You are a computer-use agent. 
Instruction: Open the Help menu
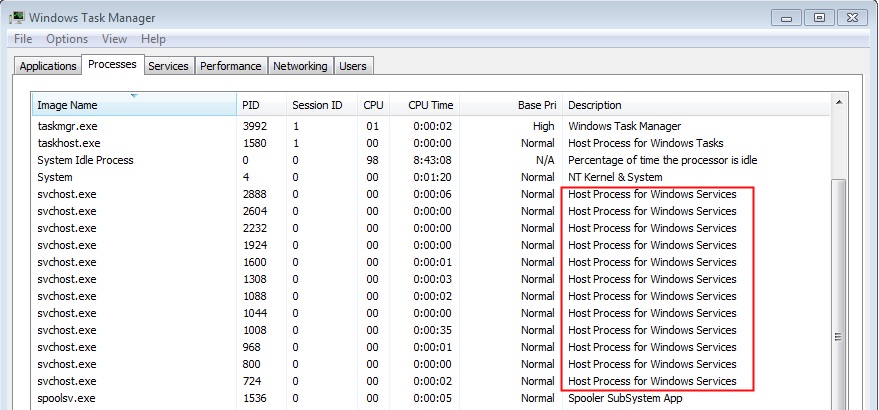pos(153,39)
